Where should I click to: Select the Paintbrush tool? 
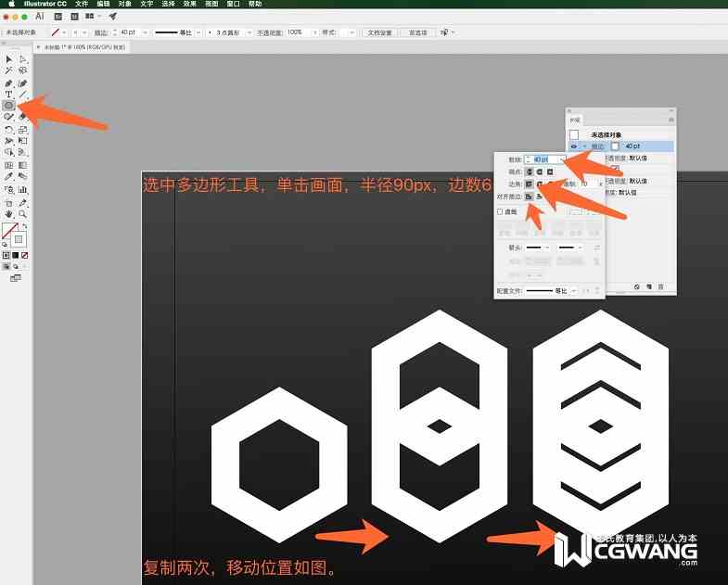click(x=8, y=117)
